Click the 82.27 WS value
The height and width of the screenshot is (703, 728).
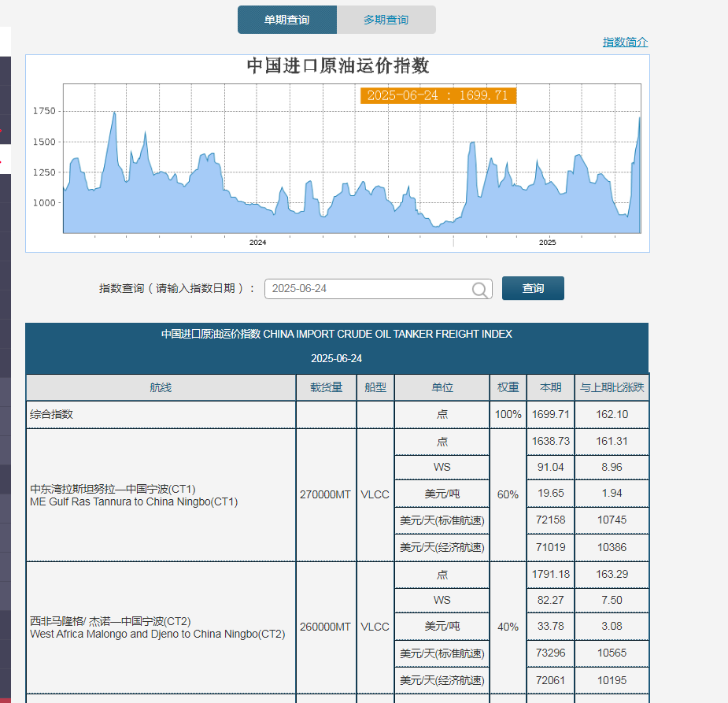[551, 600]
